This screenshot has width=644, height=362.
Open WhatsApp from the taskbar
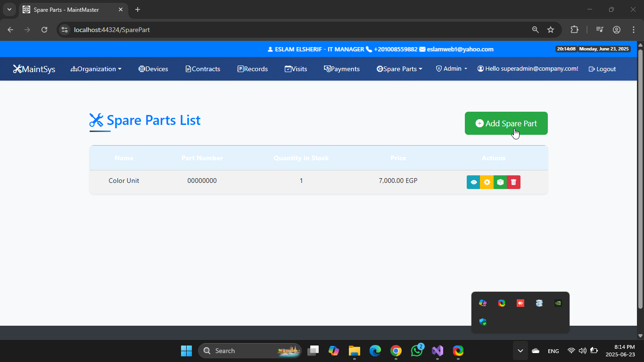(x=417, y=351)
